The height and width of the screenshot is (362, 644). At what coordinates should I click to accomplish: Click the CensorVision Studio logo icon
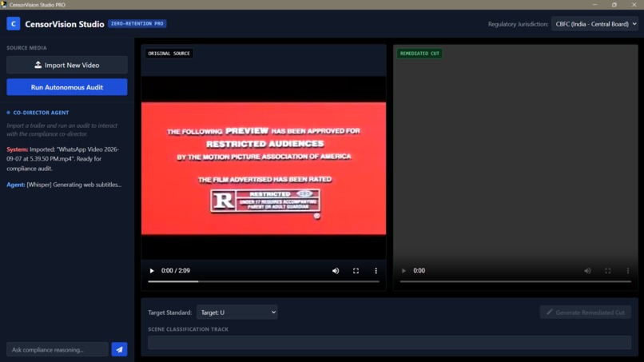pos(13,24)
